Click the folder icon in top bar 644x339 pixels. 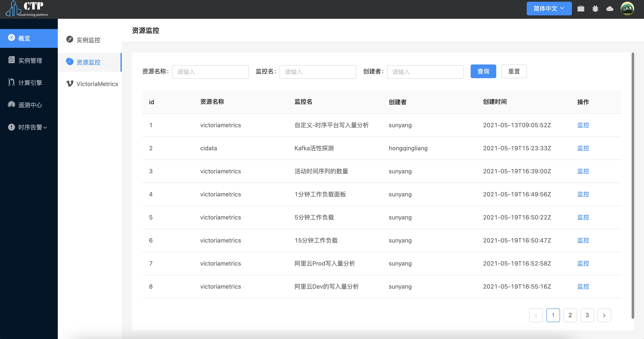coord(581,9)
